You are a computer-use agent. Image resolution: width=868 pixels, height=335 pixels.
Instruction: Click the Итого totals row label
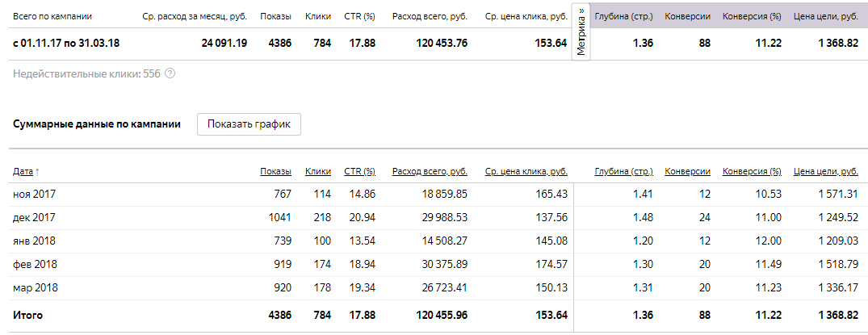pos(27,316)
